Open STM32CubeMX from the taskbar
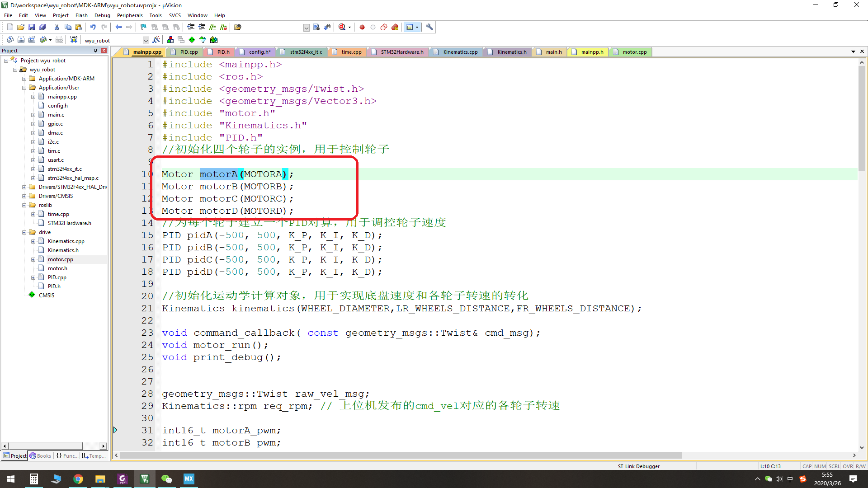The height and width of the screenshot is (488, 868). coord(189,479)
